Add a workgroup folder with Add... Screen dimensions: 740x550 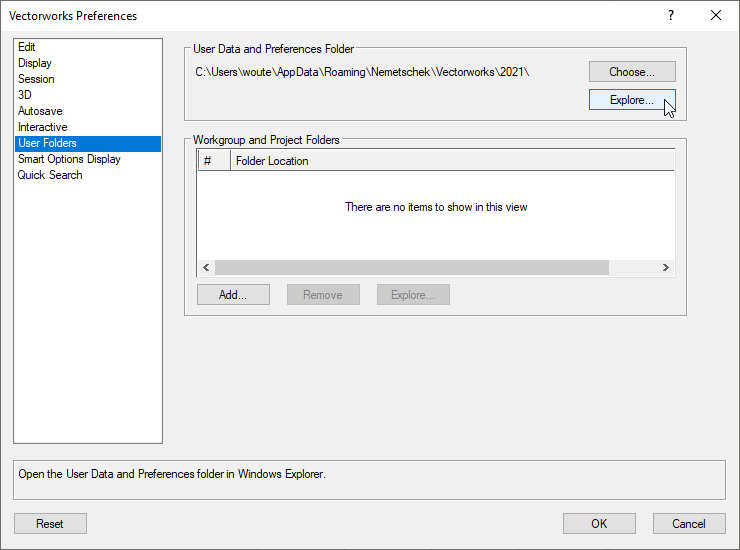(x=233, y=295)
